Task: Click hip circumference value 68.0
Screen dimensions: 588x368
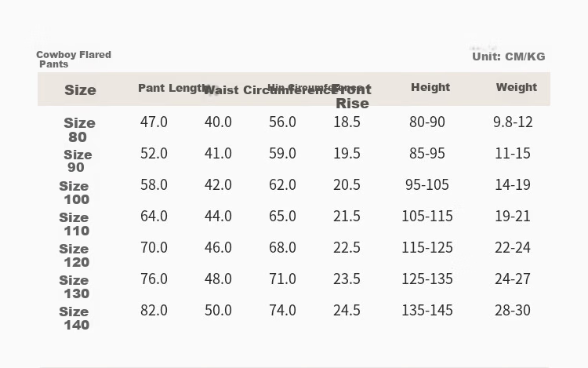Action: [282, 248]
